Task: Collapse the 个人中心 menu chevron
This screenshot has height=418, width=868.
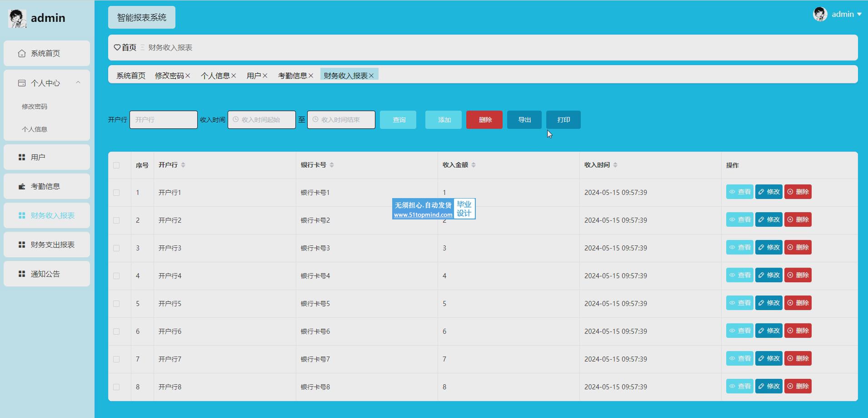Action: click(x=78, y=83)
